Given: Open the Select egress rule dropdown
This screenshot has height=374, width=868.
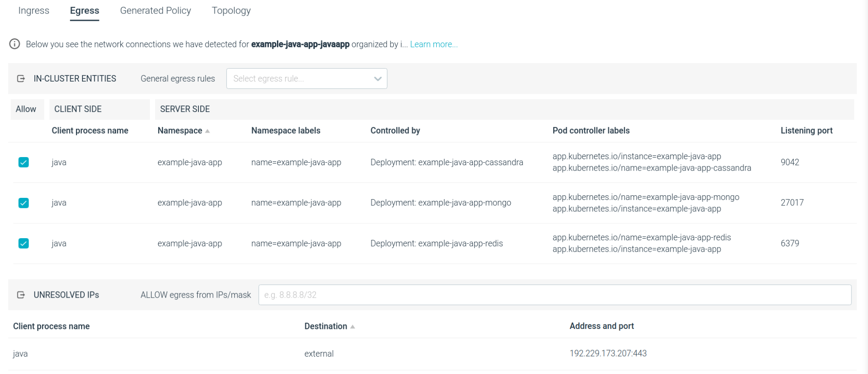Looking at the screenshot, I should point(307,79).
